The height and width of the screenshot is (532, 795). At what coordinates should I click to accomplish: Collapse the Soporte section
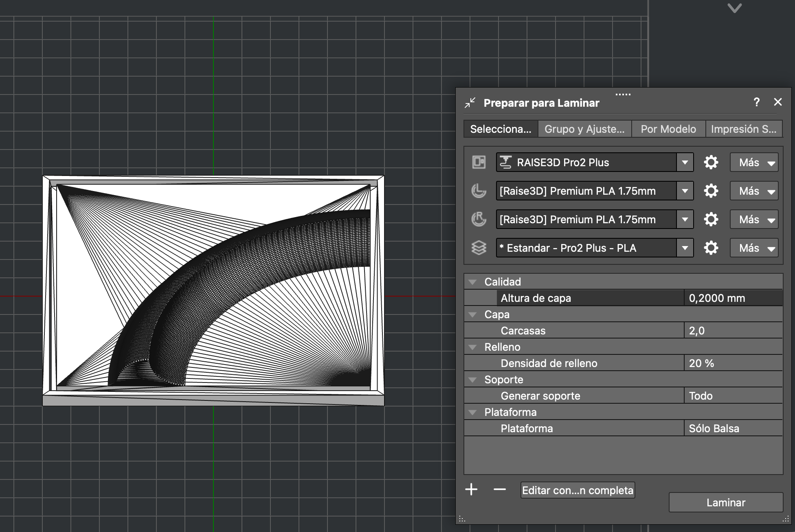tap(473, 380)
